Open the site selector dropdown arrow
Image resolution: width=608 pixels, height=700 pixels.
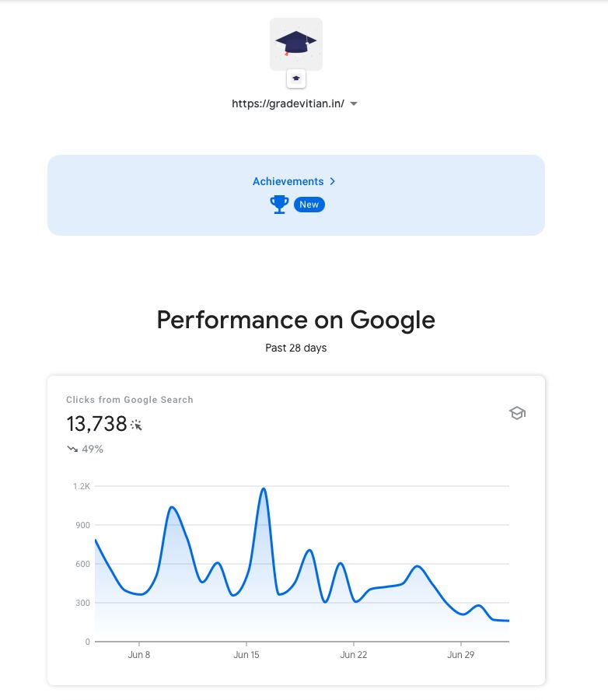354,103
